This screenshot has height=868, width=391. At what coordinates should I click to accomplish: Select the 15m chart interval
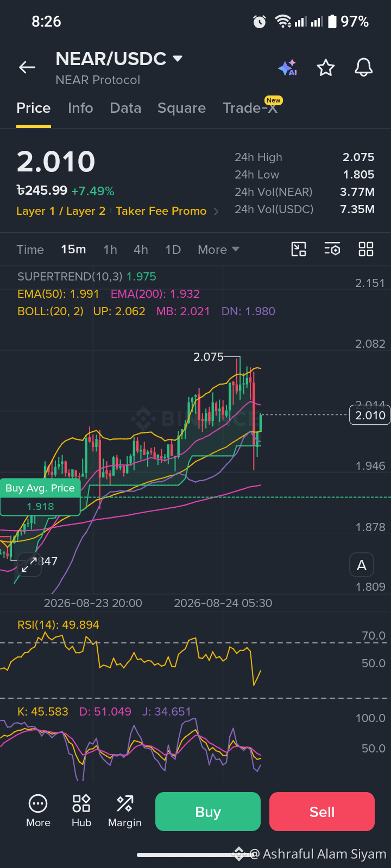click(73, 249)
